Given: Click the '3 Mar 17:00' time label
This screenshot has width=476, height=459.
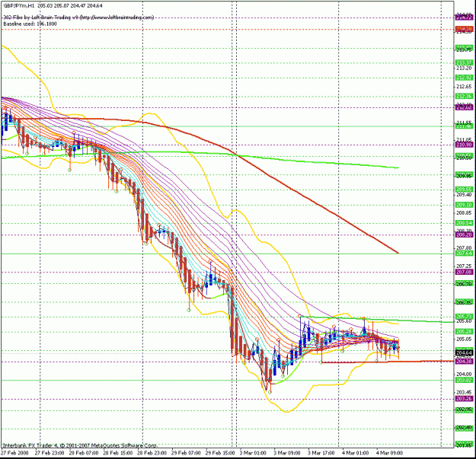Looking at the screenshot, I should click(x=321, y=453).
